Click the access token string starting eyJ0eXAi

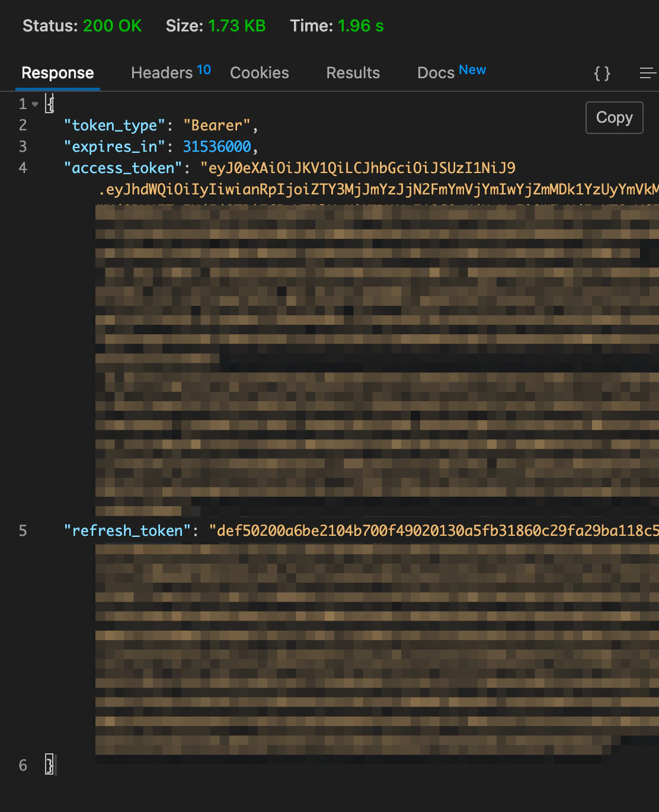point(358,168)
